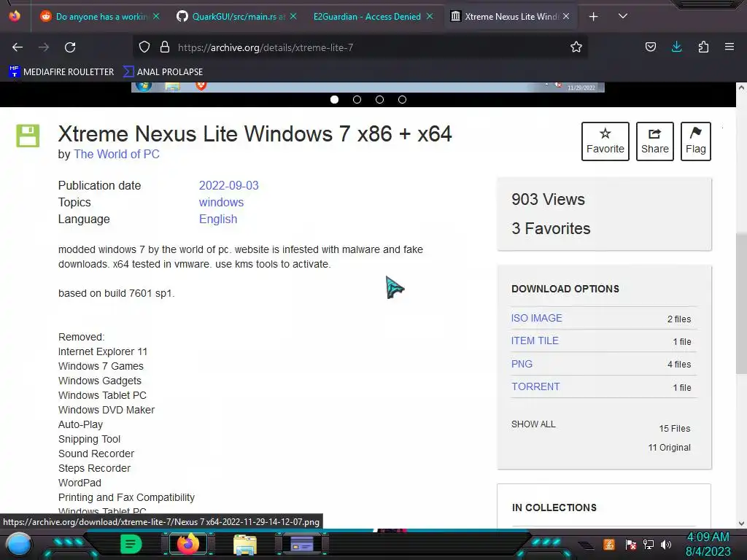Screen dimensions: 747x560
Task: Click the scrollbar up arrow
Action: click(x=741, y=87)
